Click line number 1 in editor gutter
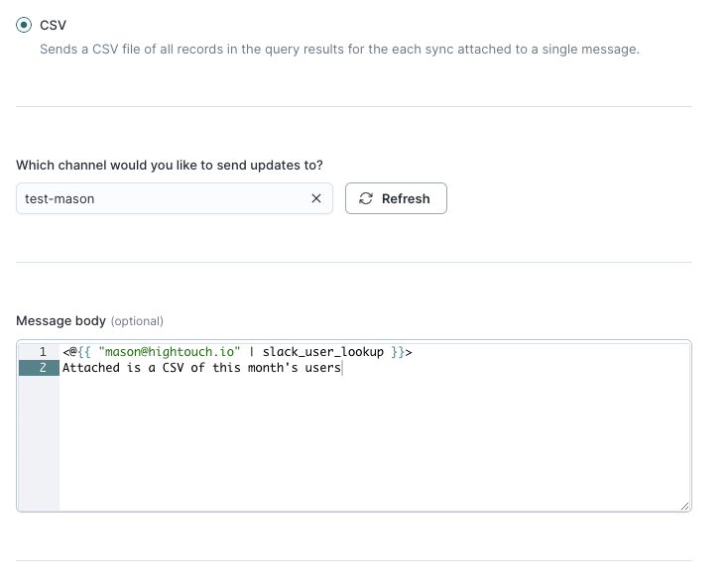The height and width of the screenshot is (587, 728). click(x=43, y=352)
